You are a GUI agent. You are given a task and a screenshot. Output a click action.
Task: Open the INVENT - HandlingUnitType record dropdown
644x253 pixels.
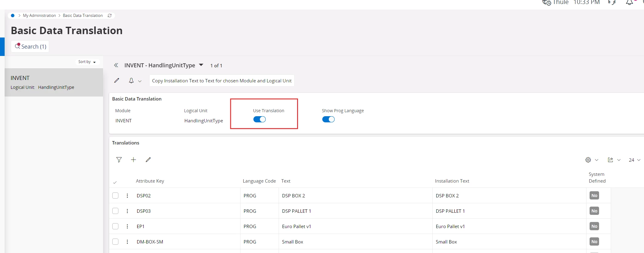pos(201,65)
